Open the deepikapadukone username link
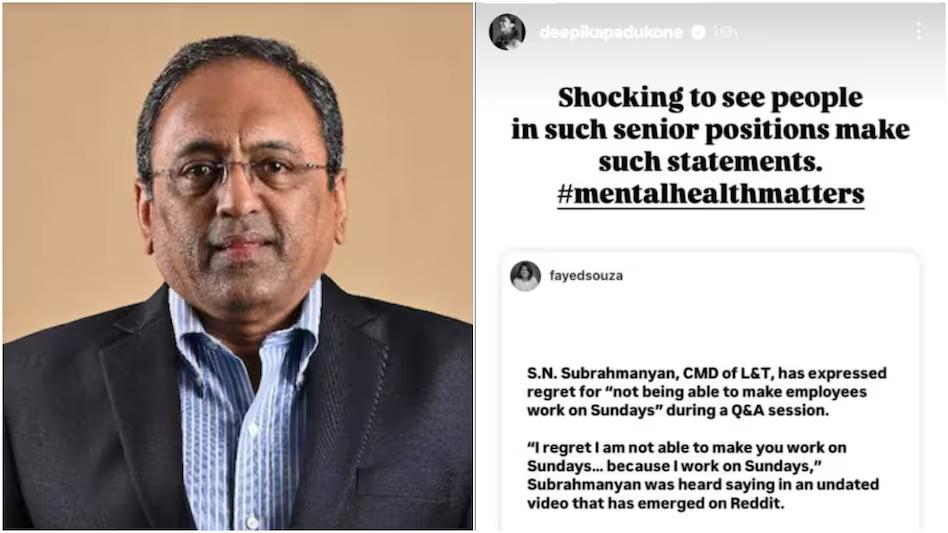 pos(611,32)
